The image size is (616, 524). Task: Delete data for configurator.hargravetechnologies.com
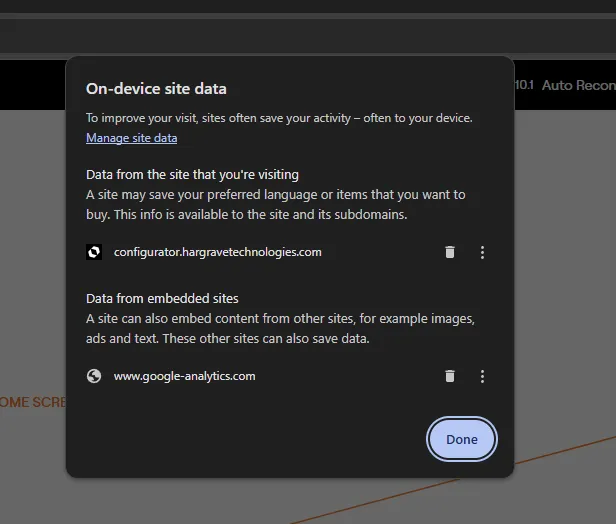[450, 252]
